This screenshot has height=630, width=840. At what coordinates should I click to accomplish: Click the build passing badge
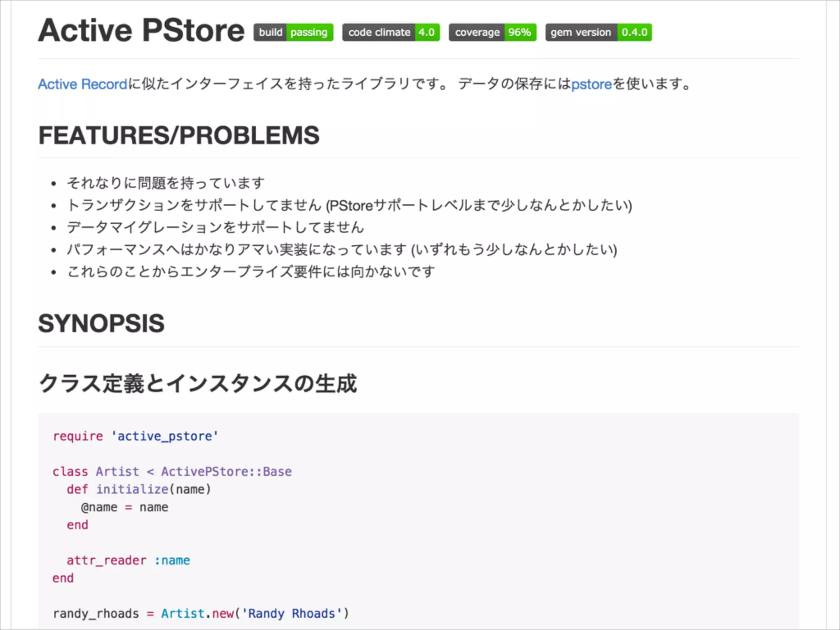[293, 32]
